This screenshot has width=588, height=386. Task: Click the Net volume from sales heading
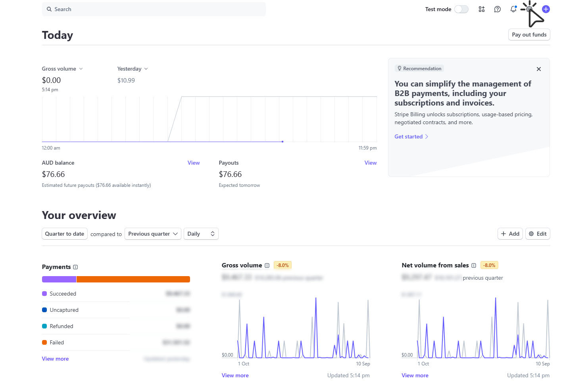tap(435, 265)
